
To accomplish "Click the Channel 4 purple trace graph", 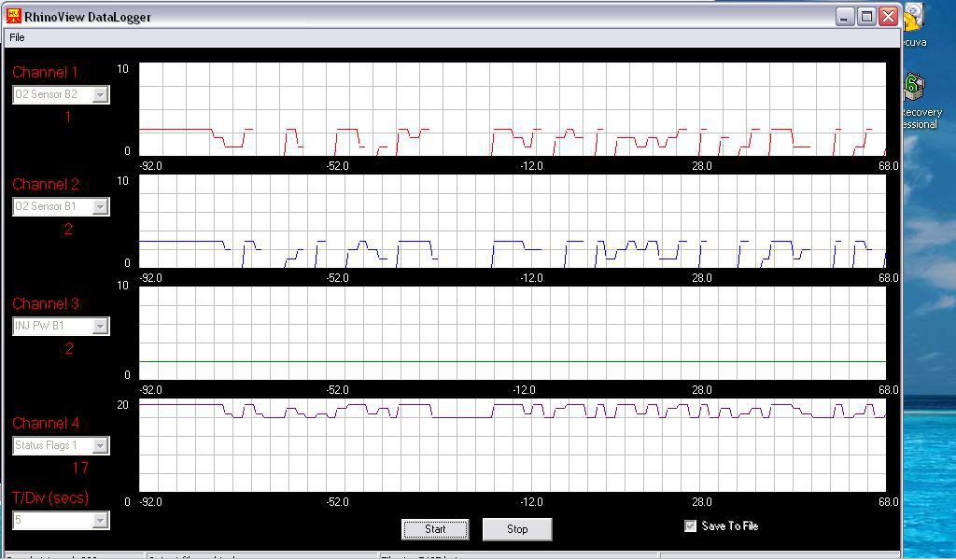I will click(513, 445).
